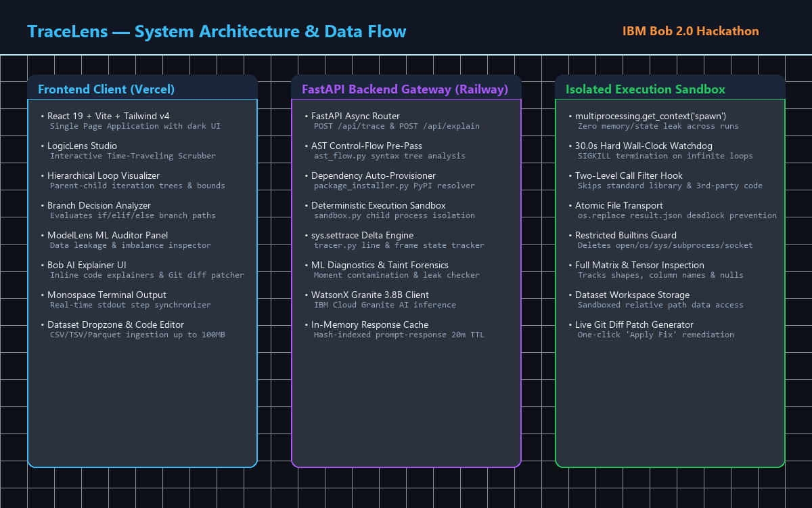Click 'Skips standard library & 3rd-party code'

[x=670, y=186]
